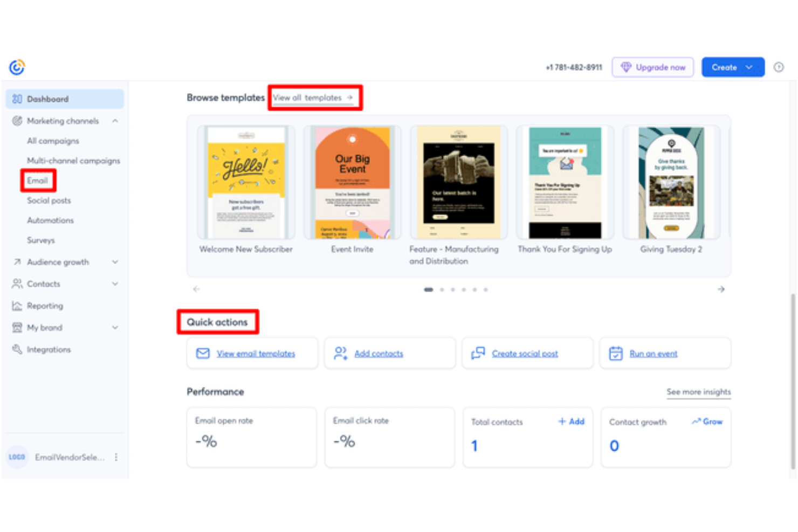Viewport: 798px width, 532px height.
Task: Click the speech bubble icon on Create social post
Action: click(478, 353)
